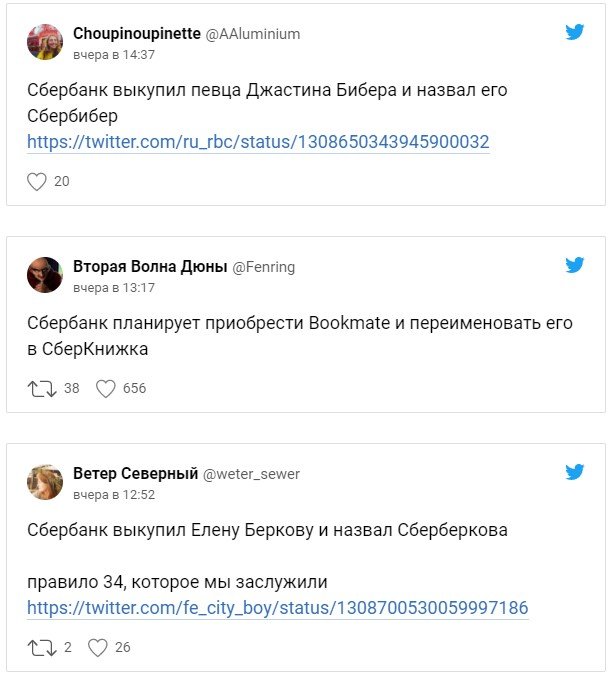
Task: Click Twitter bird icon on Choupinoupinette tweet
Action: pyautogui.click(x=574, y=32)
